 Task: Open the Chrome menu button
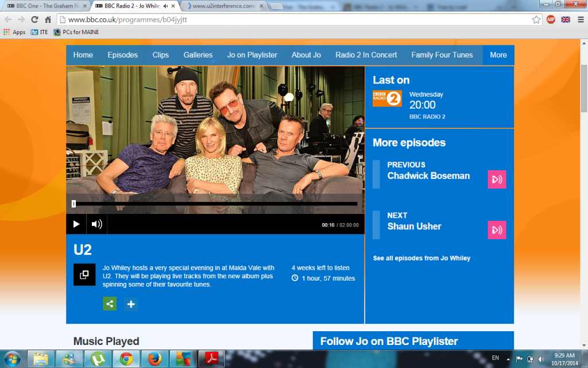point(581,20)
